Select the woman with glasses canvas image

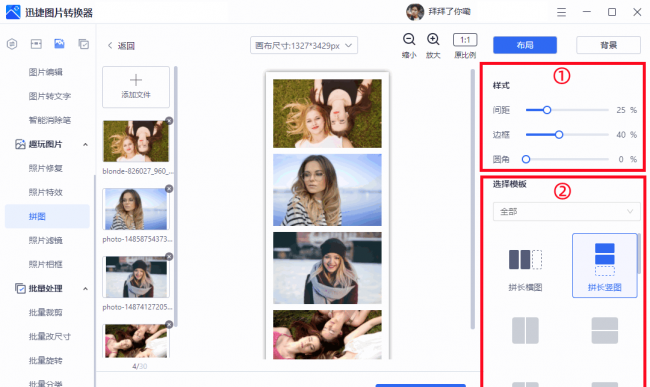327,190
